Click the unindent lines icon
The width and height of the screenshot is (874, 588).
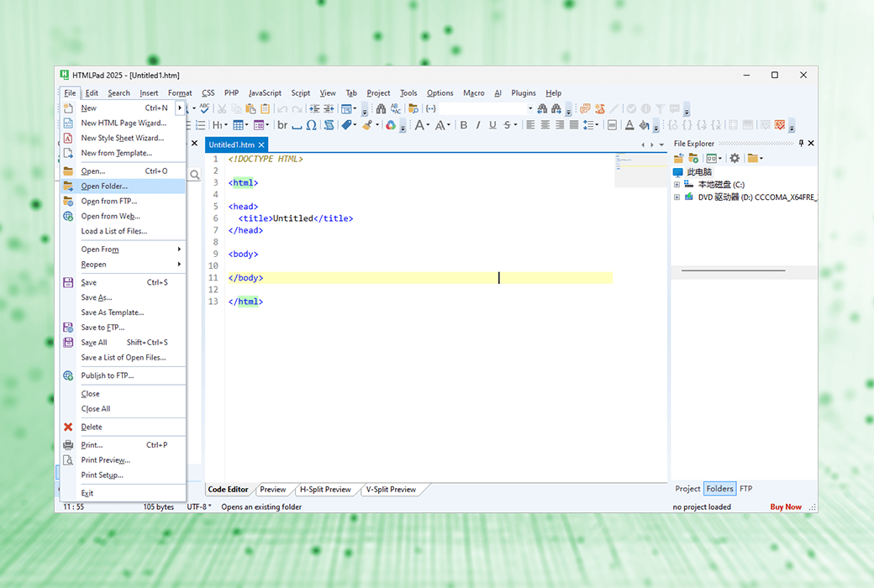click(x=329, y=108)
